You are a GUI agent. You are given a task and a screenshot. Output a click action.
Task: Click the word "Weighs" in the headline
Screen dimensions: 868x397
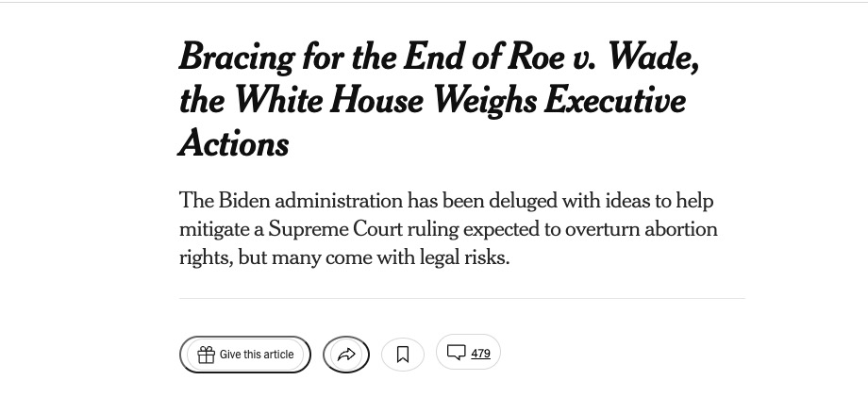point(484,102)
